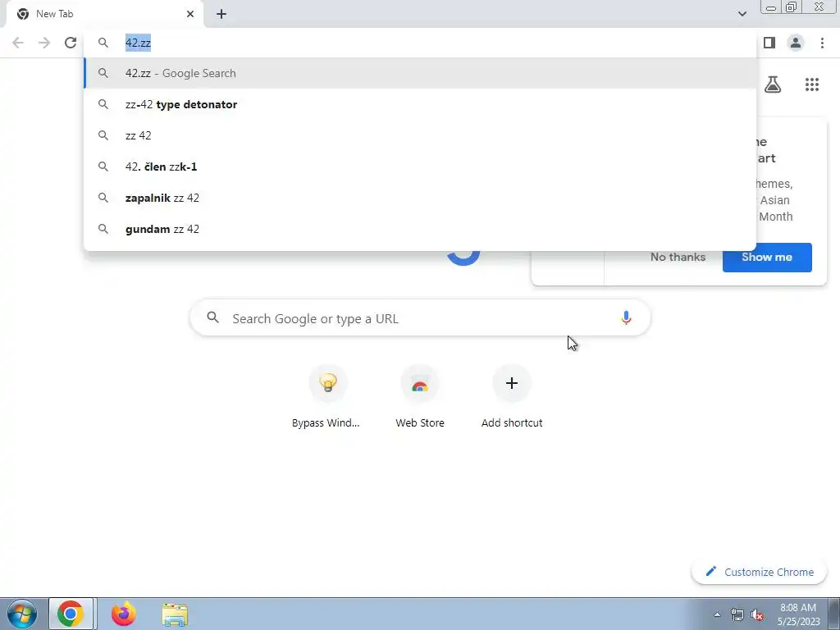
Task: Open the clock showing 8:08 AM
Action: click(798, 614)
